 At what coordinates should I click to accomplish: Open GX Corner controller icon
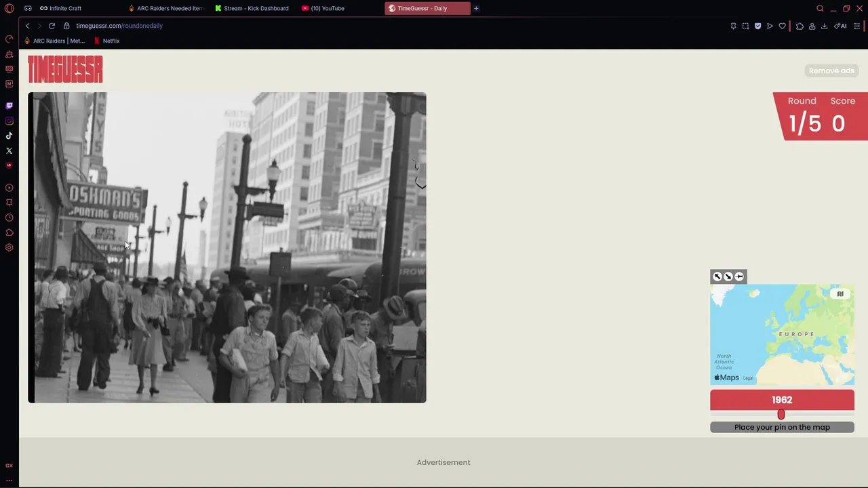click(28, 8)
